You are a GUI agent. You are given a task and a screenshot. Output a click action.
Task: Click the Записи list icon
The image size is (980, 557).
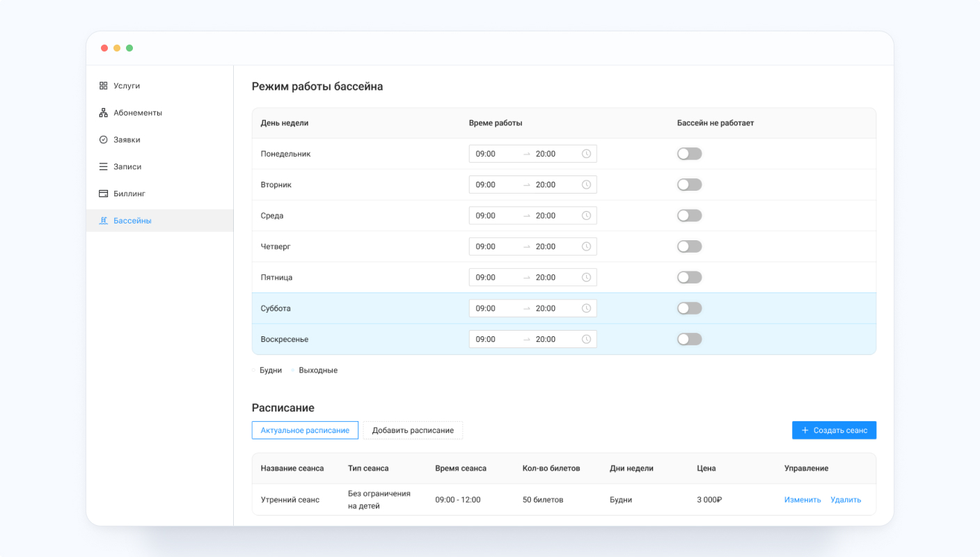[x=103, y=167]
